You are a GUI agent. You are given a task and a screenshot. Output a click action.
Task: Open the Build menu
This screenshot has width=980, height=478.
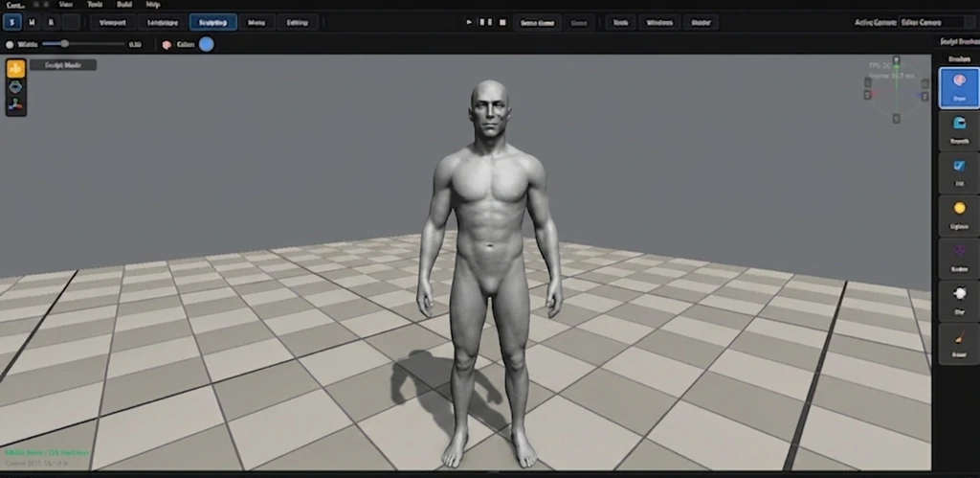tap(124, 5)
